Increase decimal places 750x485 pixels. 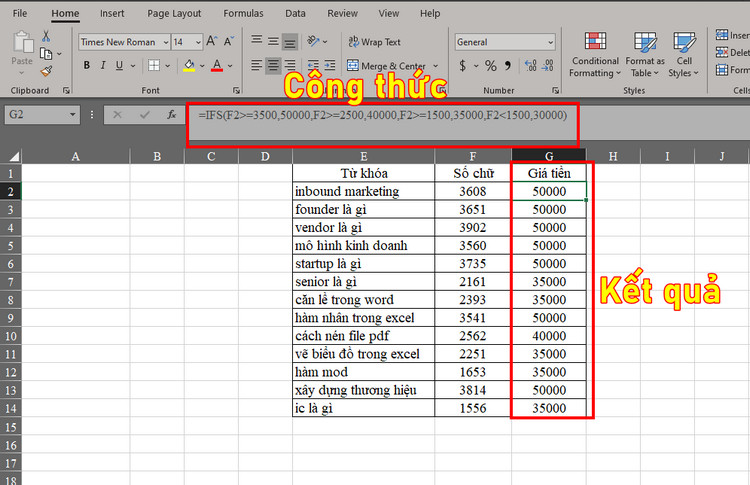pyautogui.click(x=530, y=66)
